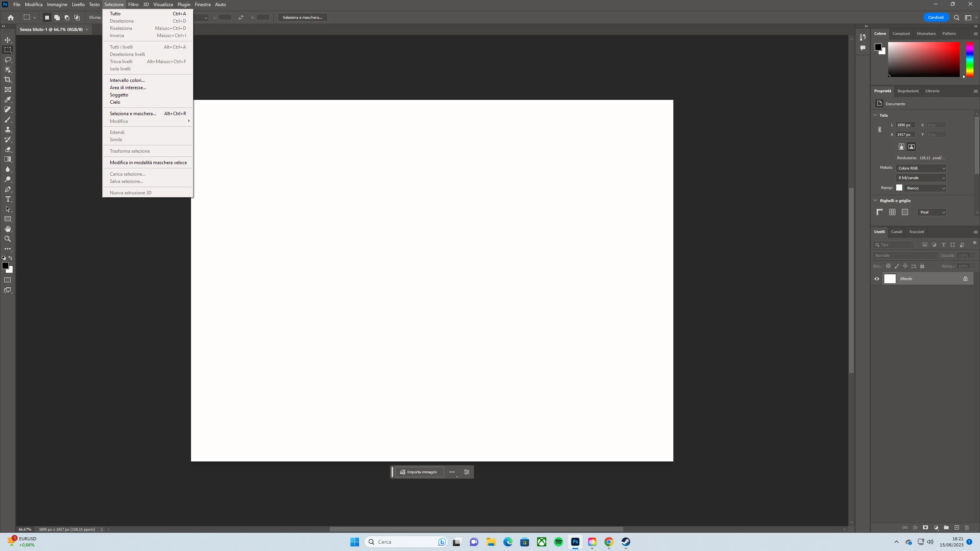The width and height of the screenshot is (980, 551).
Task: Collapse the Tela section
Action: coord(875,115)
